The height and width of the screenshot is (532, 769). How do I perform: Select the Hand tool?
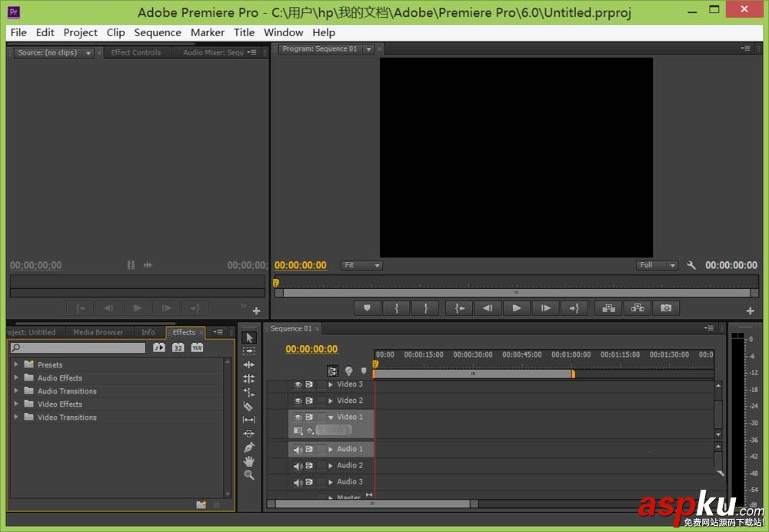pos(249,461)
